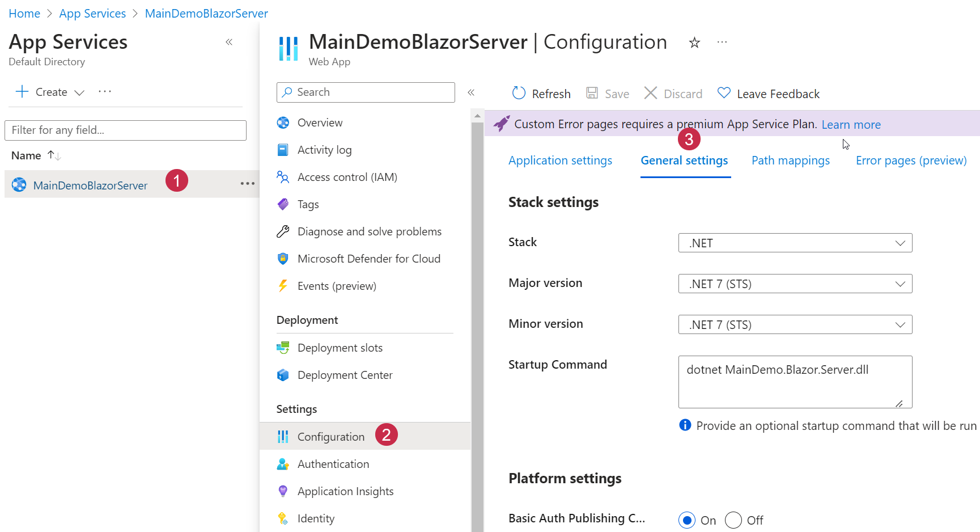The height and width of the screenshot is (532, 980).
Task: Click the Save floppy disk icon
Action: pos(592,93)
